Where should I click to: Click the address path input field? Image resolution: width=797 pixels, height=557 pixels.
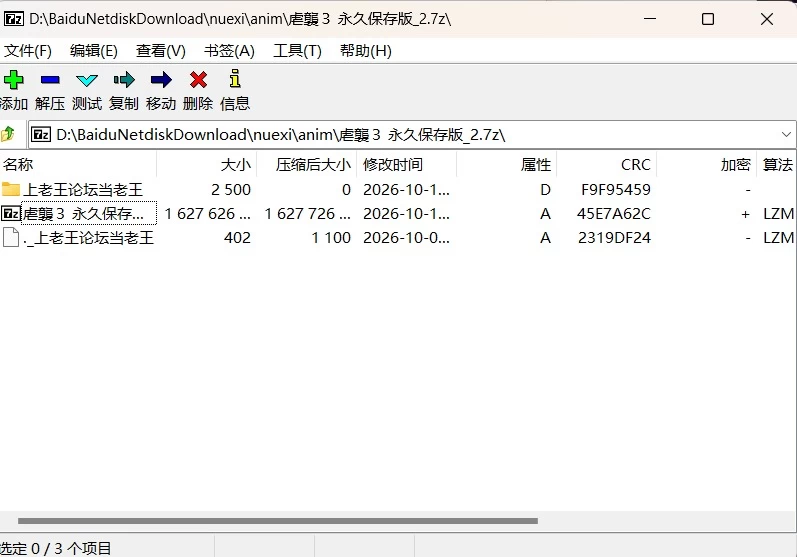click(412, 135)
